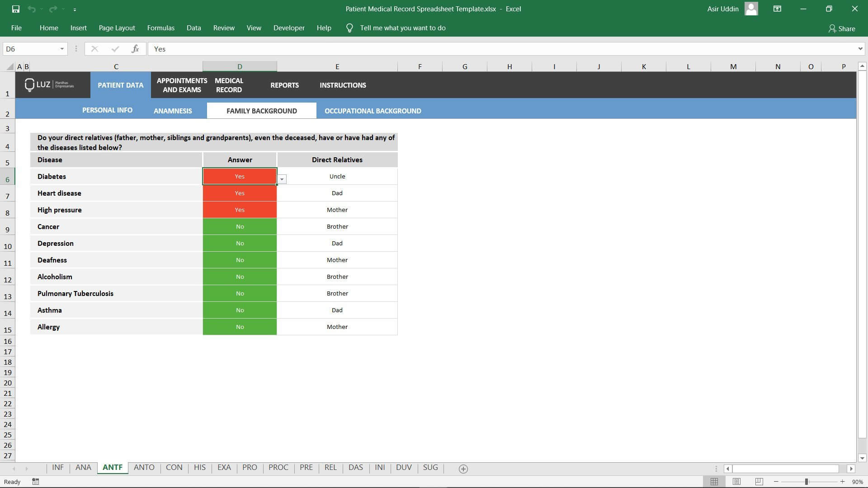Click the New Sheet plus icon
The image size is (868, 488).
(x=463, y=469)
